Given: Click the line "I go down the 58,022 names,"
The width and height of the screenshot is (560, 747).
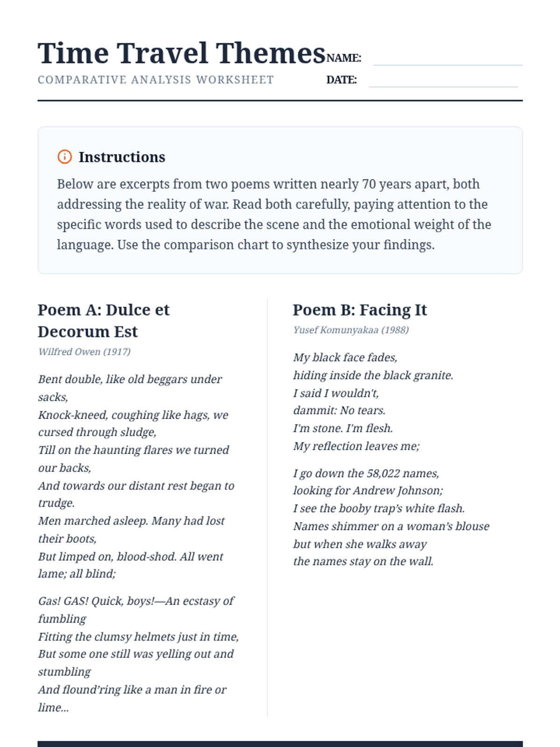Looking at the screenshot, I should [x=366, y=473].
